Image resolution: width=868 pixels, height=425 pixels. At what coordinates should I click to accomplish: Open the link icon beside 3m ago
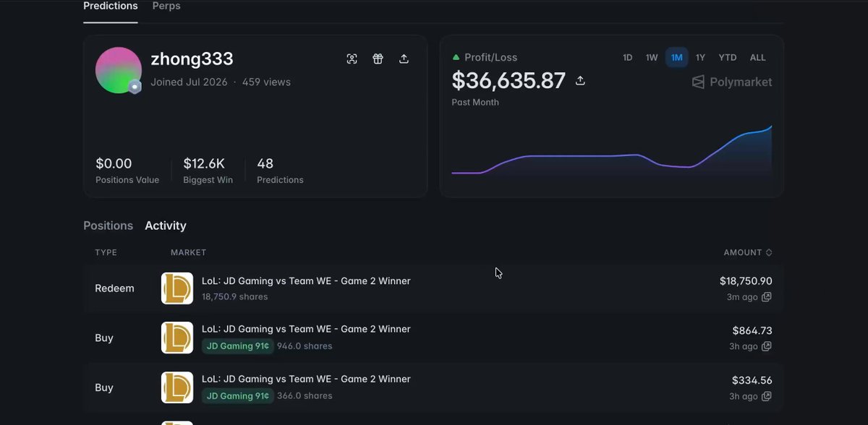(767, 297)
